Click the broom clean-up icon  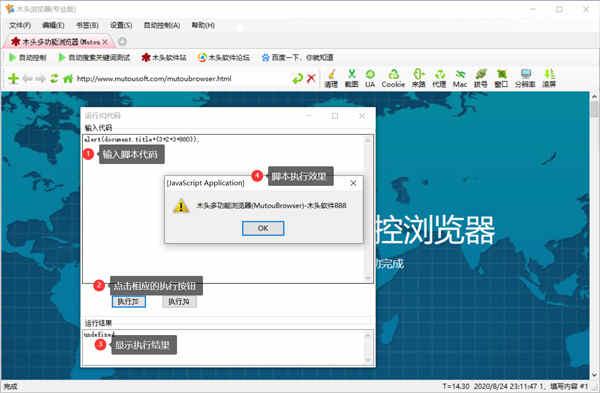pyautogui.click(x=331, y=78)
